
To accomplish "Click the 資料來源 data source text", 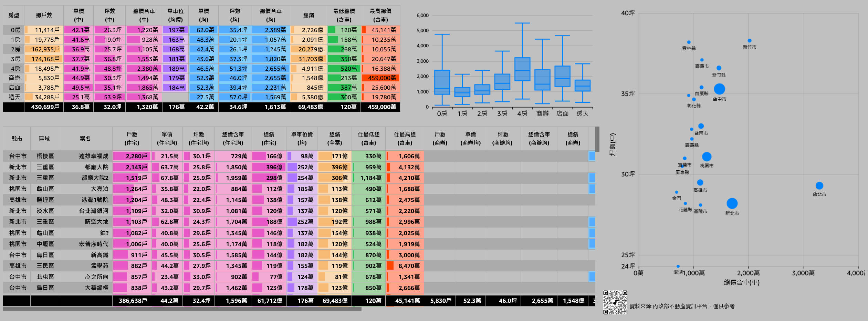I will [x=682, y=306].
